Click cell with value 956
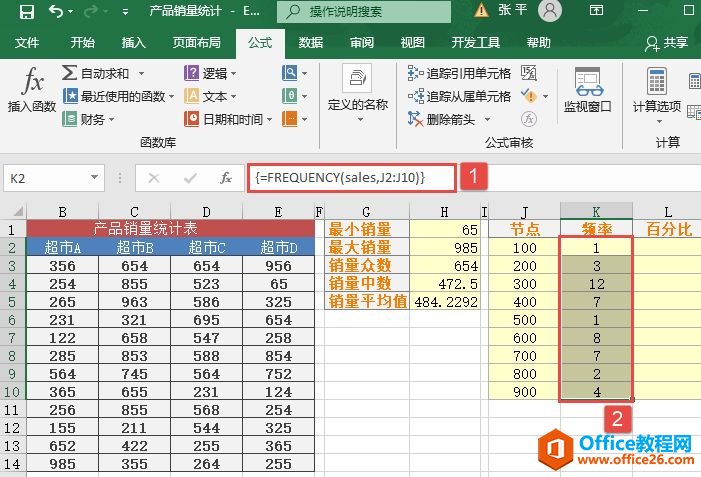 pyautogui.click(x=279, y=266)
